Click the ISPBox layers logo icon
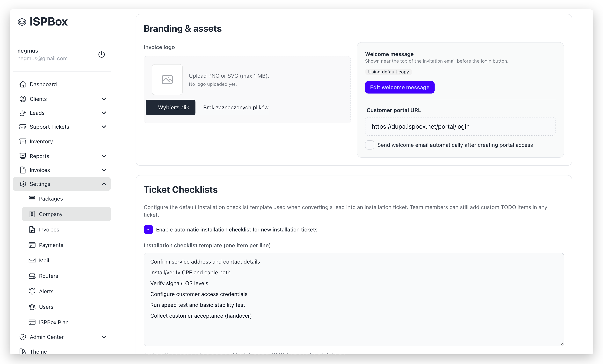The image size is (603, 364). pos(22,22)
